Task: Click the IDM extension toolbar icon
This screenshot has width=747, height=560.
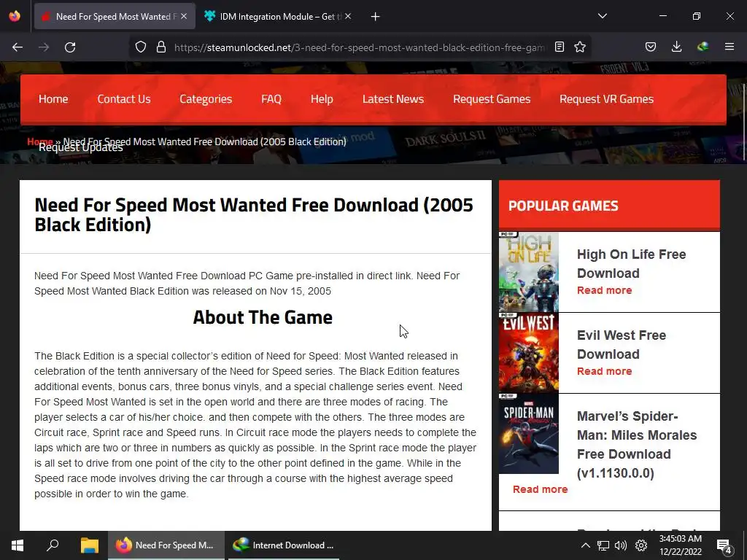Action: (703, 47)
